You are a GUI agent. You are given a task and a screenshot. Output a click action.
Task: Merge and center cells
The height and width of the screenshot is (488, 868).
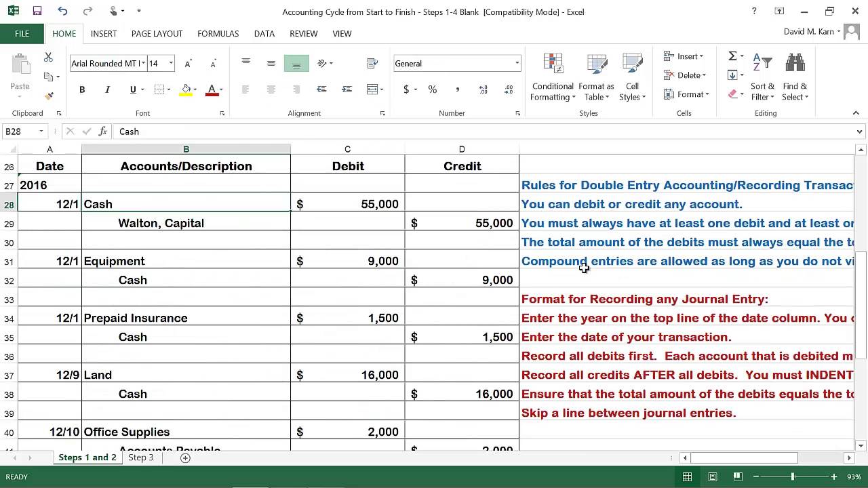point(372,89)
